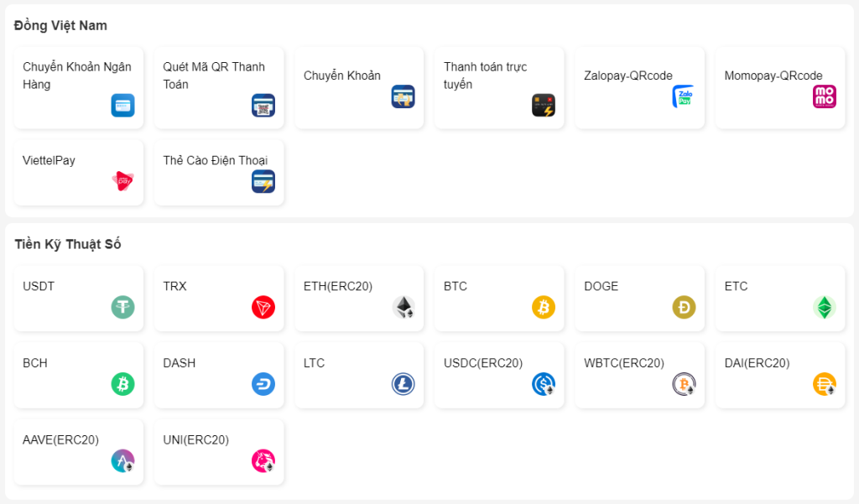Select Chuyển Khoản Ngân Hàng payment method
This screenshot has height=504, width=859.
[x=78, y=87]
